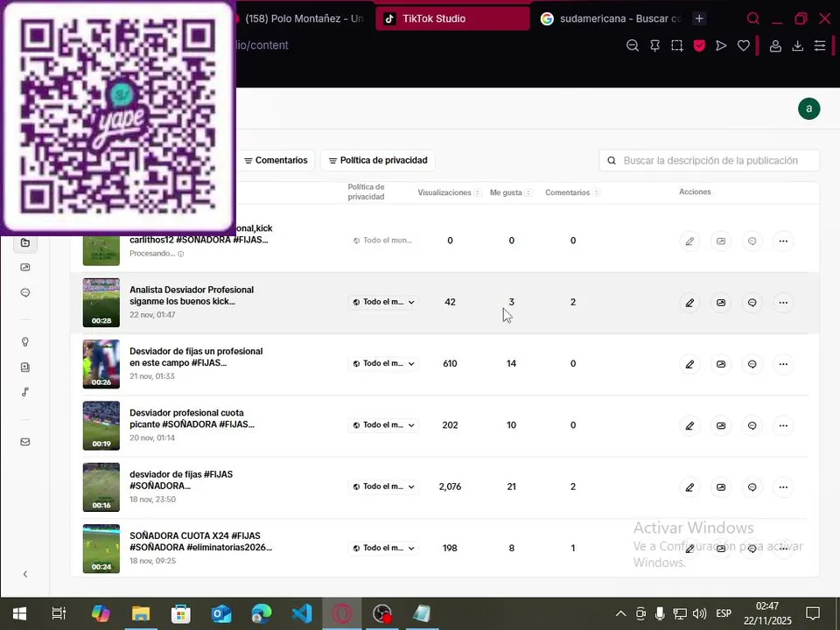840x630 pixels.
Task: Open the analytics icon in left sidebar
Action: tap(25, 268)
